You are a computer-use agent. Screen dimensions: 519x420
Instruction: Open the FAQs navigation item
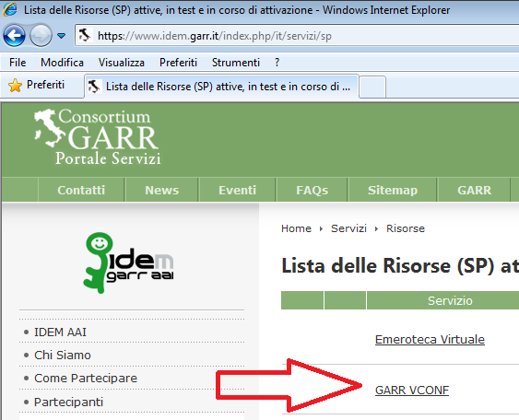pos(312,190)
